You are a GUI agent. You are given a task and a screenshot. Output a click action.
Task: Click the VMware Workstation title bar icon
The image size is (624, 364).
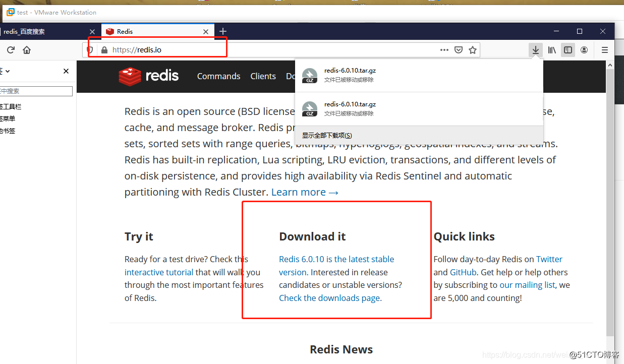tap(10, 12)
